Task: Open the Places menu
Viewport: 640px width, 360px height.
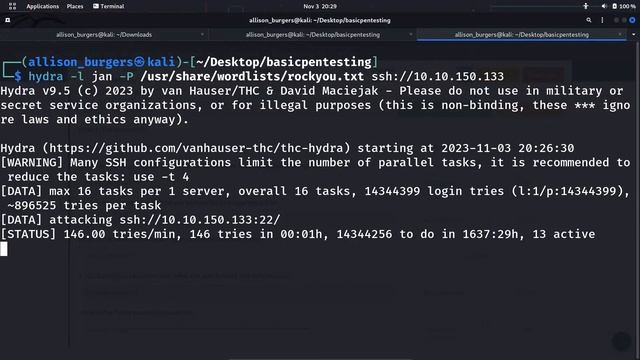Action: [75, 6]
